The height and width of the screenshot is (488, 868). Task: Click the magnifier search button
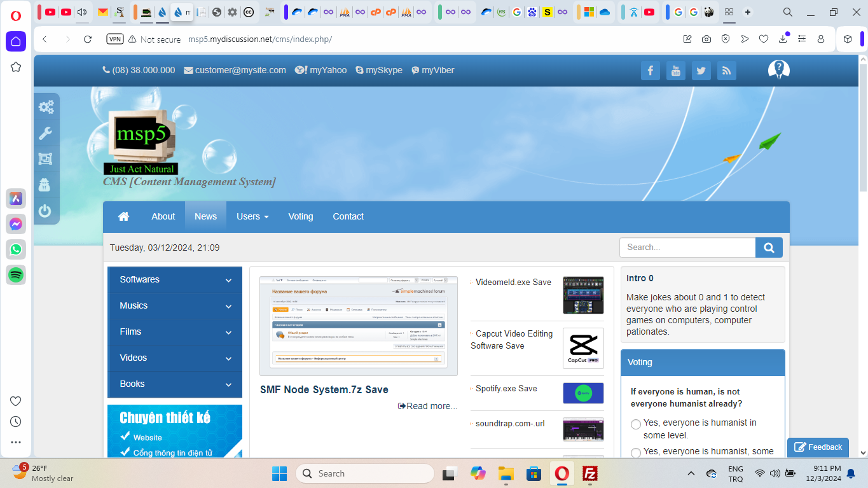point(769,247)
